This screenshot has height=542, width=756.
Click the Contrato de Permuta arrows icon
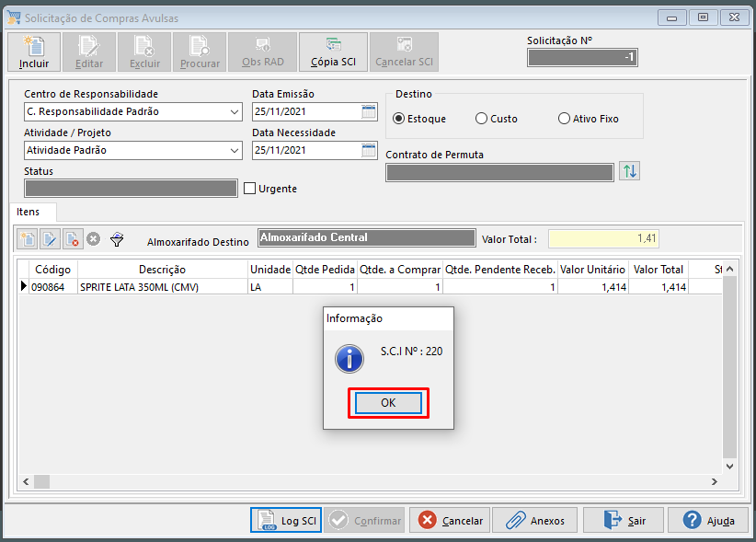(630, 171)
